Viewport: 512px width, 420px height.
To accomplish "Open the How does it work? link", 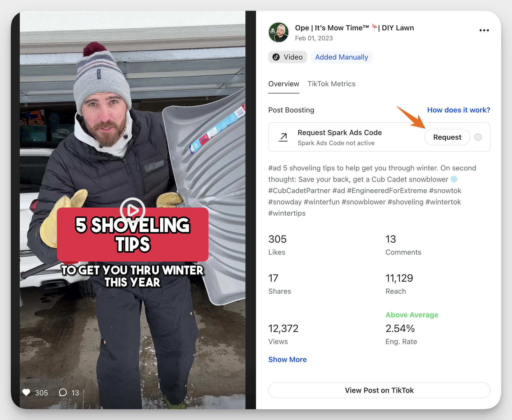I will (459, 110).
